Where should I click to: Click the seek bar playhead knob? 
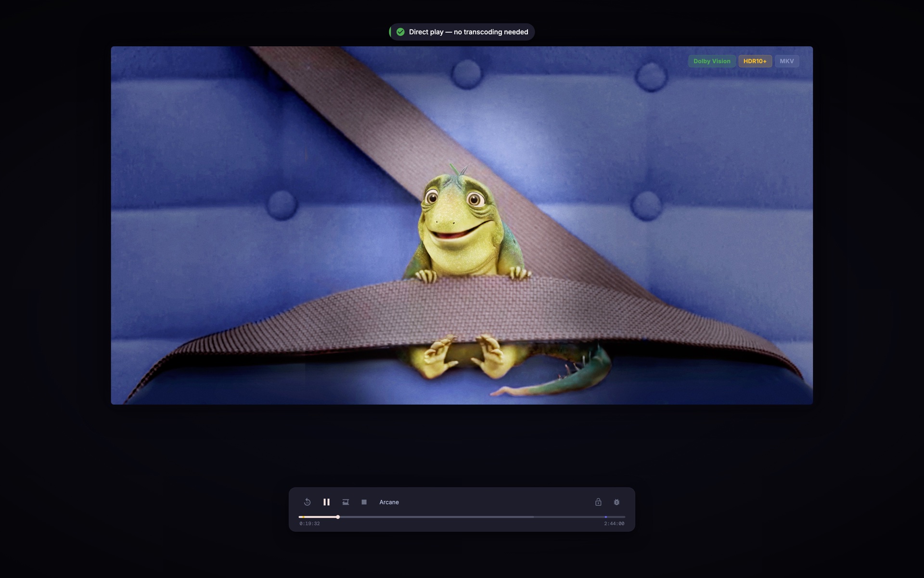point(338,517)
